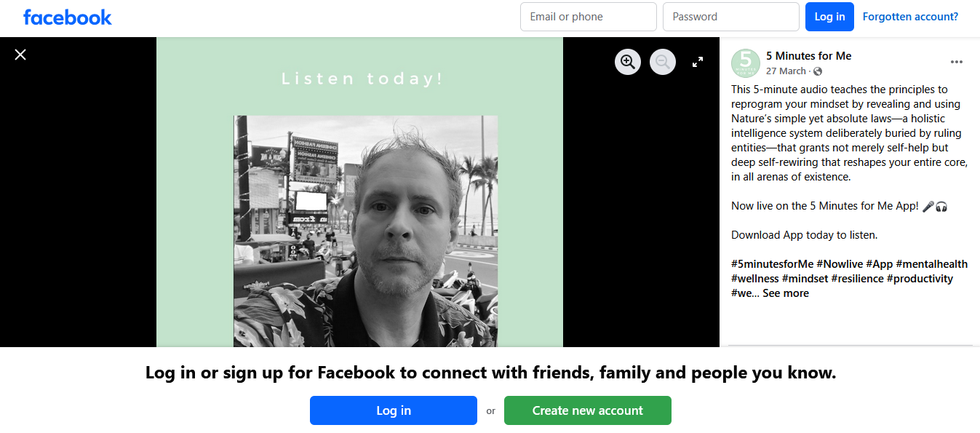980x433 pixels.
Task: Open the 5 Minutes for Me page name
Action: click(808, 56)
